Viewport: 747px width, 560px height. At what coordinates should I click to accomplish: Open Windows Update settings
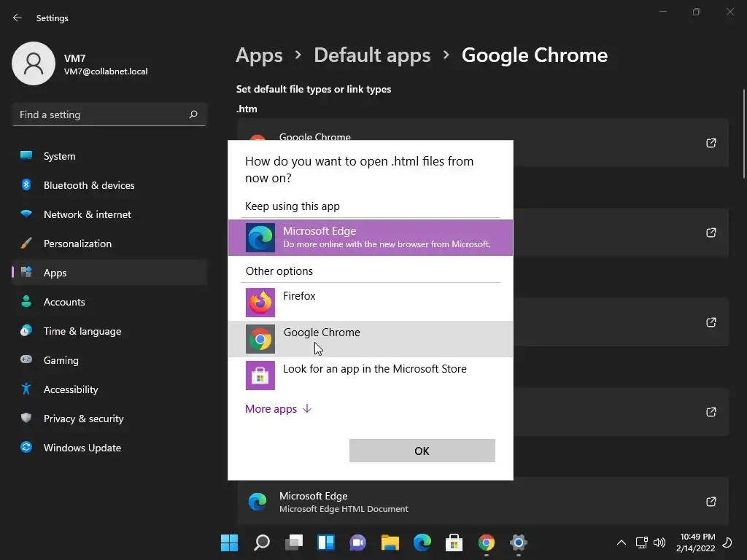109,448
